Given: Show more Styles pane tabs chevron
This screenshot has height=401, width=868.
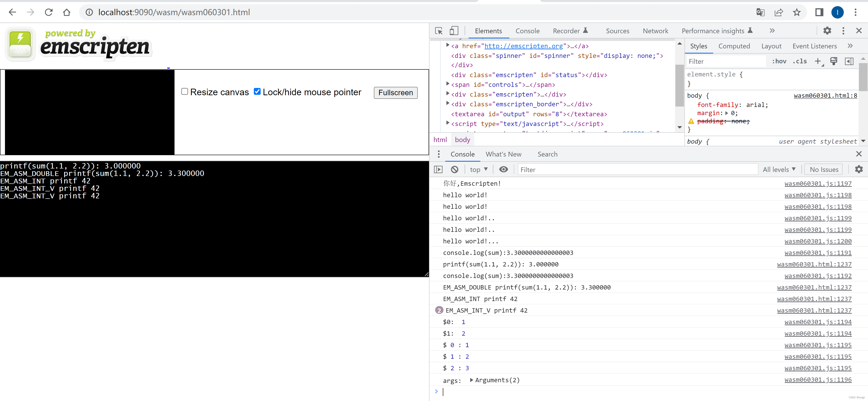Looking at the screenshot, I should tap(850, 46).
